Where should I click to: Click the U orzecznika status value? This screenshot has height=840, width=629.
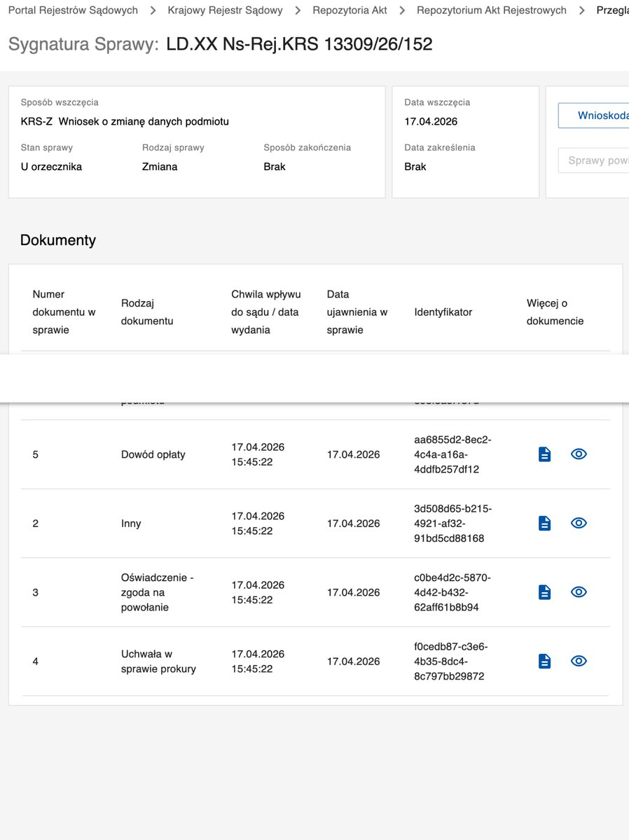(x=51, y=167)
